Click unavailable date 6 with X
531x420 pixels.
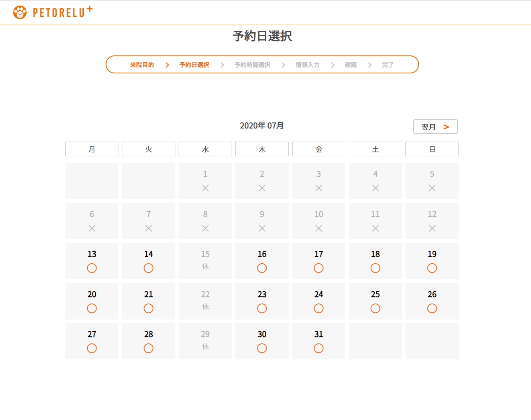(x=92, y=221)
